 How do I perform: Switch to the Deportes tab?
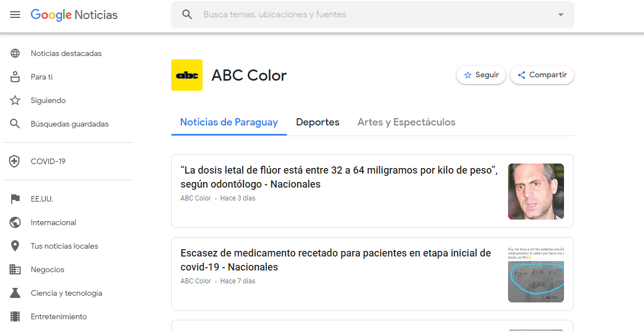coord(317,122)
